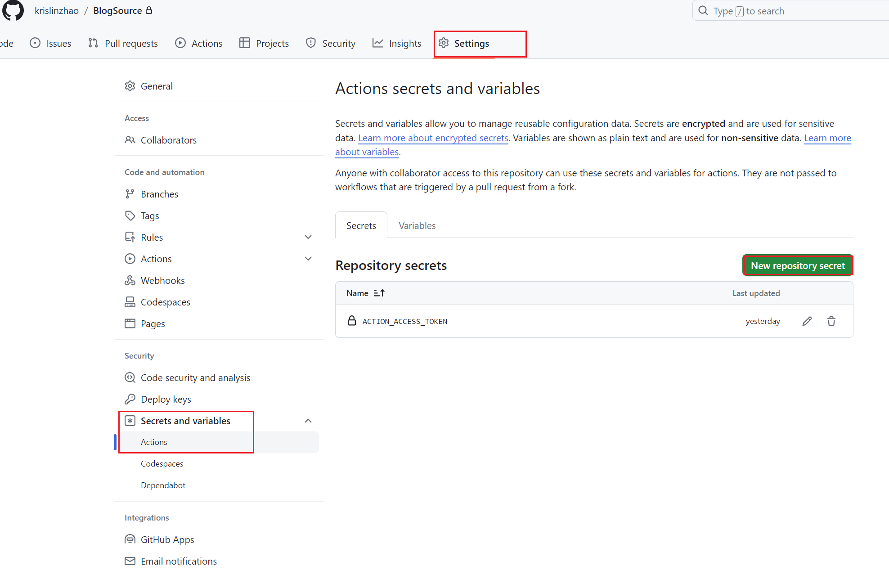Click the GitHub Octocat logo
The image size is (889, 588).
[x=13, y=10]
